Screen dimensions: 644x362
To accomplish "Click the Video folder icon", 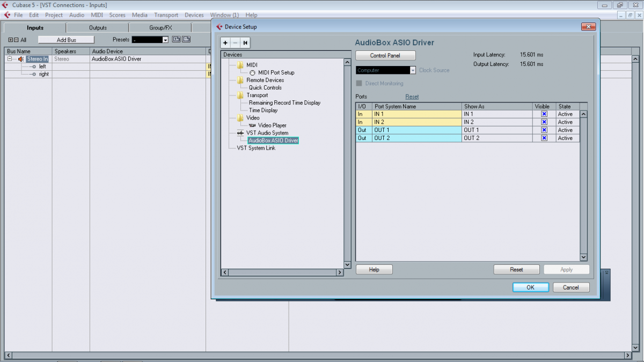I will [240, 118].
